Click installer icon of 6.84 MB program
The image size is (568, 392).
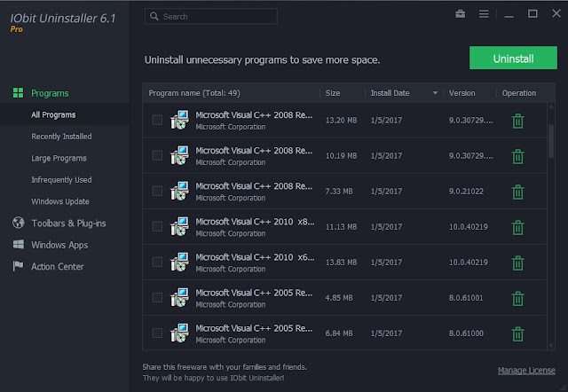179,333
